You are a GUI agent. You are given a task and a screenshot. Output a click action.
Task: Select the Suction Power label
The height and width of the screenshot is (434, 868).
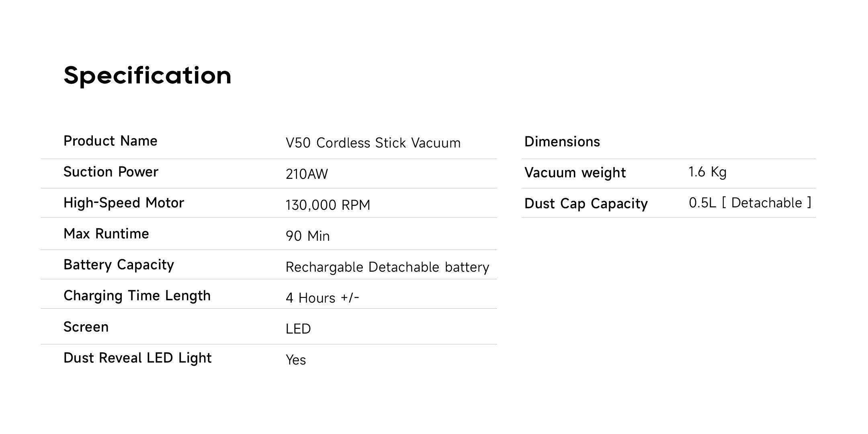pyautogui.click(x=111, y=172)
